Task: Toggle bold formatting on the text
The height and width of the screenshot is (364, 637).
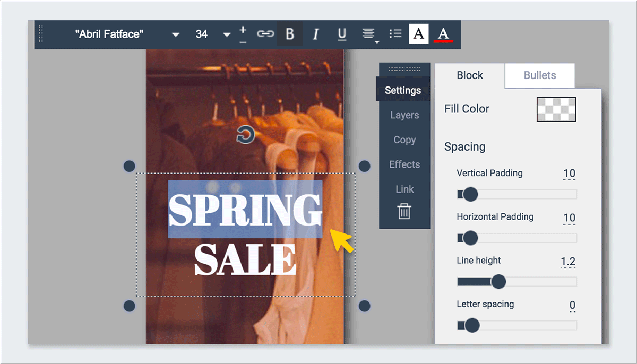Action: tap(289, 33)
